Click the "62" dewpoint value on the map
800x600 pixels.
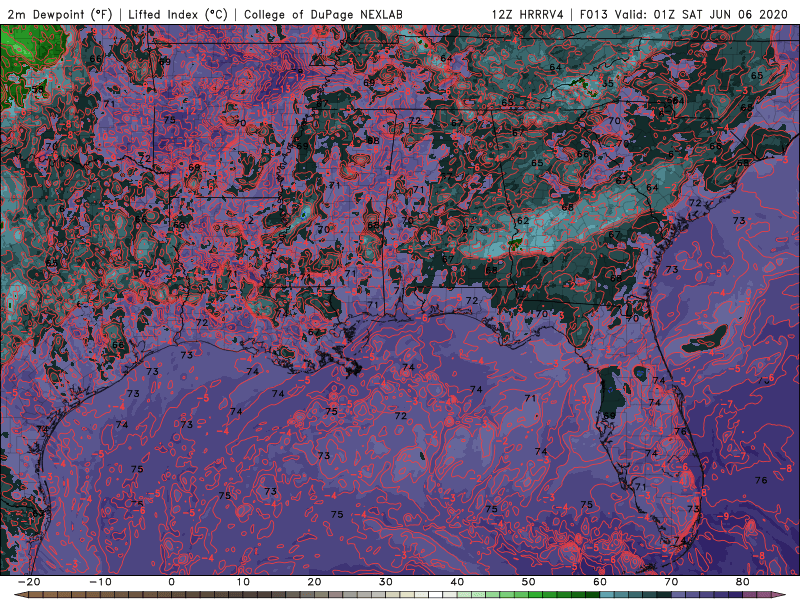pyautogui.click(x=523, y=221)
